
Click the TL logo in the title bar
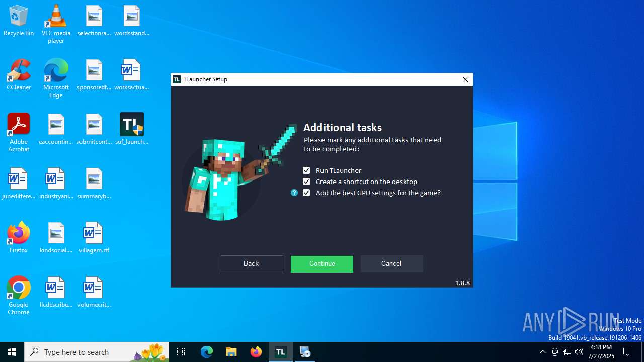click(177, 79)
